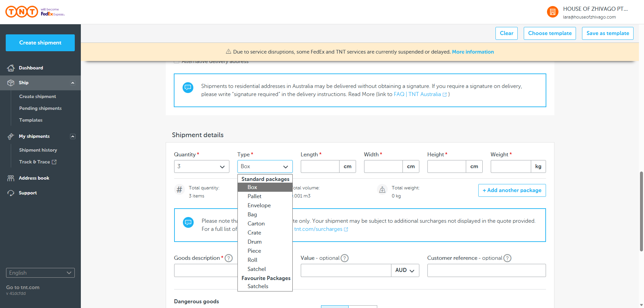Collapse the My shipments section

pyautogui.click(x=73, y=136)
